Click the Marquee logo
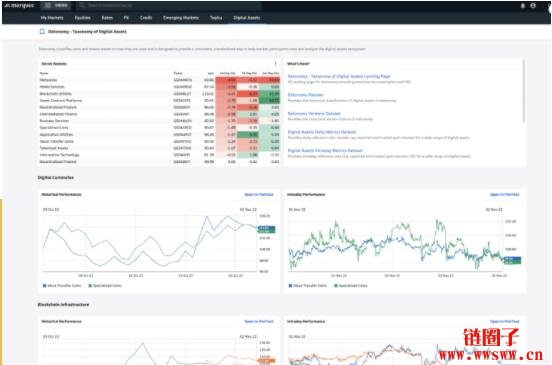 click(x=19, y=5)
